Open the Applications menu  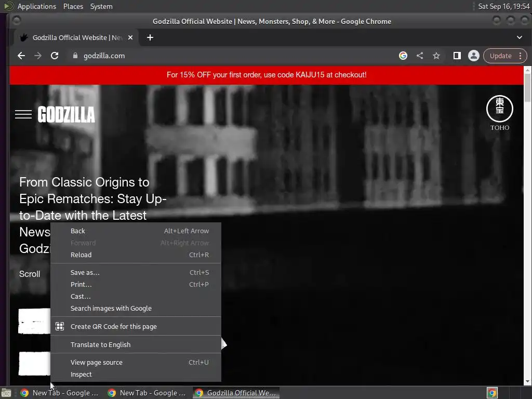[x=37, y=6]
